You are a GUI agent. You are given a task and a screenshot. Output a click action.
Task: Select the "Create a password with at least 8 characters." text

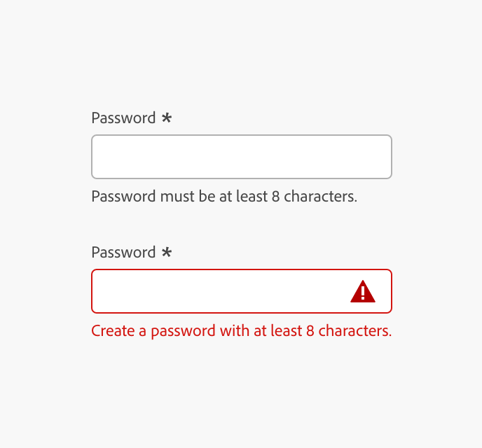click(241, 331)
